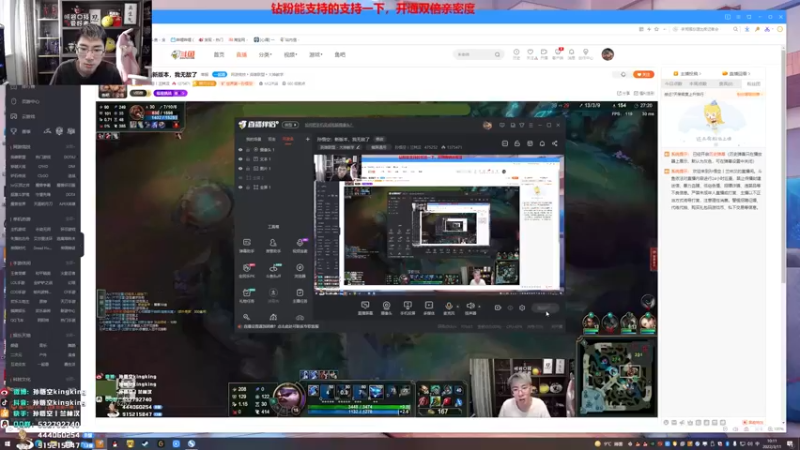Select the red highlighted scene tab
This screenshot has height=450, width=800.
(288, 139)
